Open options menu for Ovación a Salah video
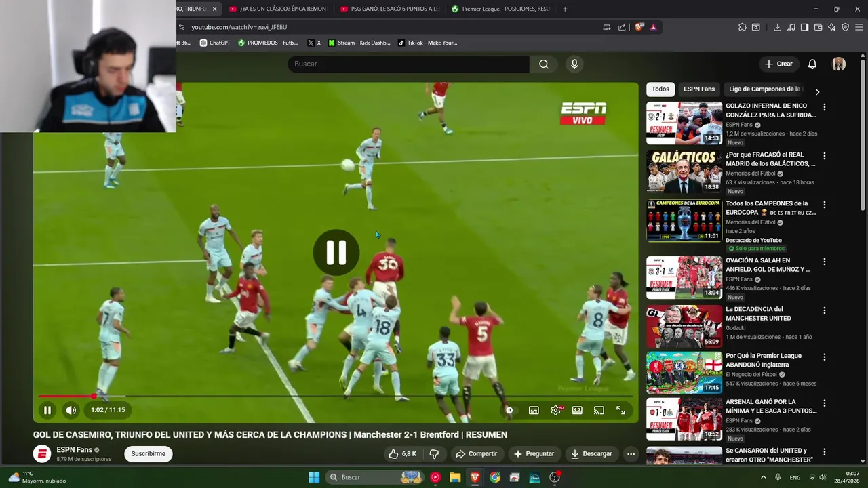Image resolution: width=868 pixels, height=488 pixels. coord(825,262)
